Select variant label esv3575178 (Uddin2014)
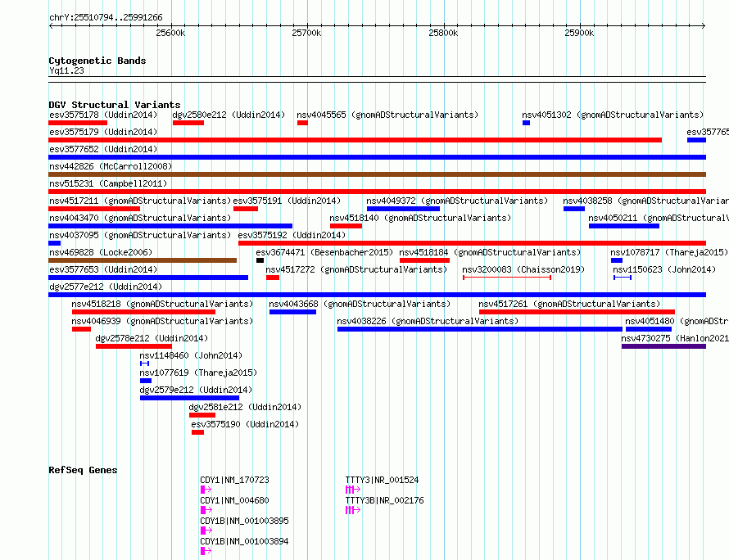Image resolution: width=729 pixels, height=560 pixels. click(x=103, y=115)
